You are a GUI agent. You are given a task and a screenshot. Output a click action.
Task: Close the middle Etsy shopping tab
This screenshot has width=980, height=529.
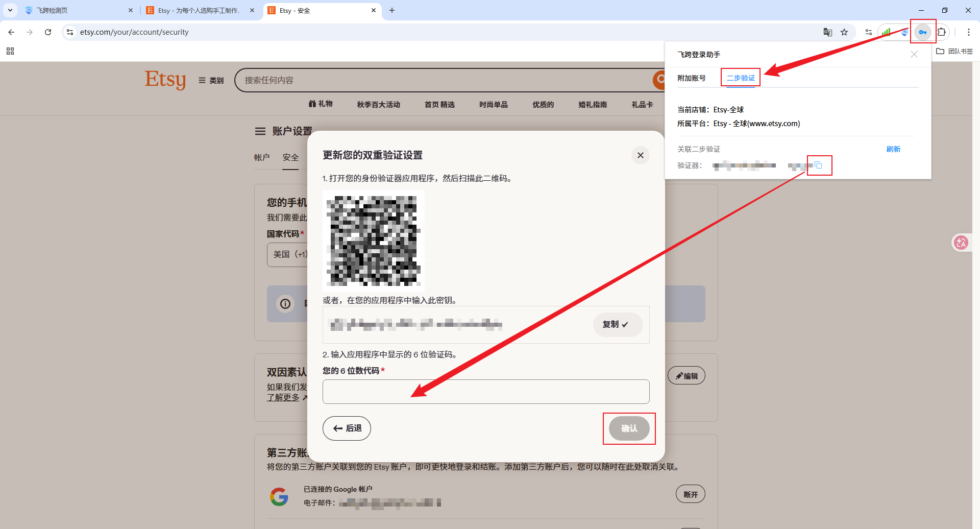pyautogui.click(x=252, y=10)
